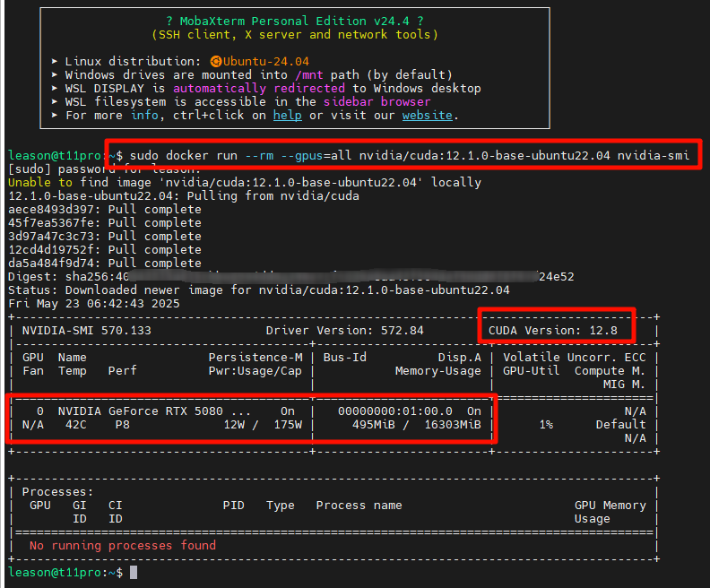
Task: Open the 'website' link in banner
Action: [428, 116]
